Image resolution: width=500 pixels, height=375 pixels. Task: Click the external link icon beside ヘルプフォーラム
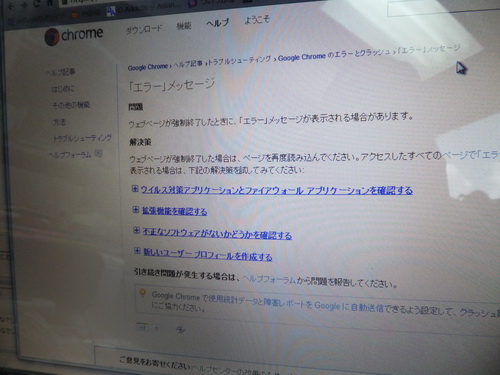tap(99, 153)
